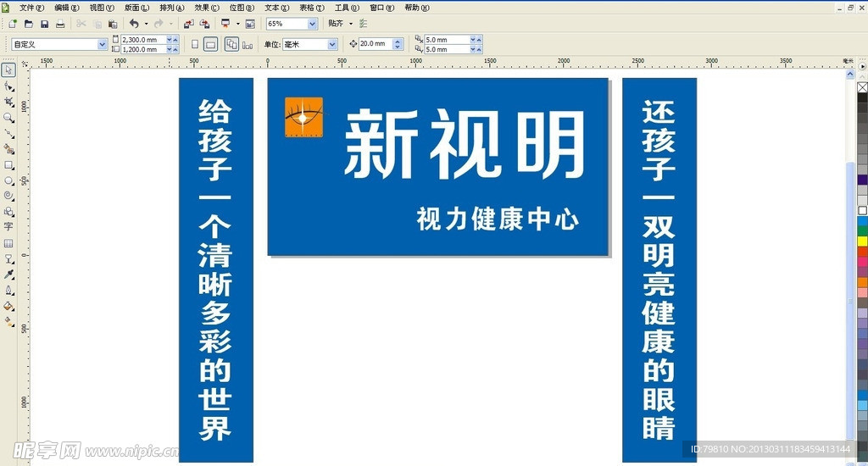
Task: Open the snap options icon beside 贴齐
Action: (x=363, y=24)
